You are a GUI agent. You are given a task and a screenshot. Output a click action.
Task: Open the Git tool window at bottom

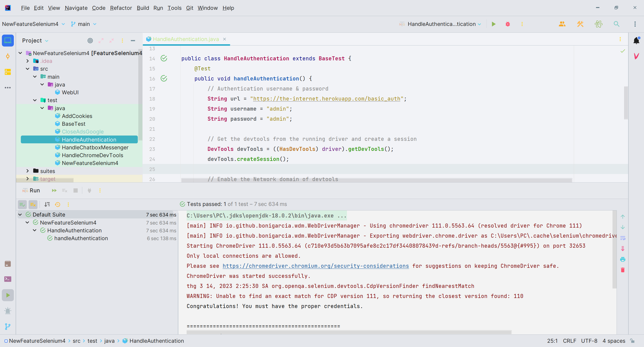pyautogui.click(x=8, y=326)
